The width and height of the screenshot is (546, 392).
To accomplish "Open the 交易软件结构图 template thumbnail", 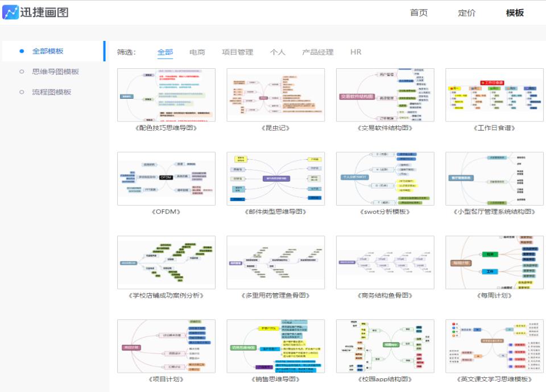I will pyautogui.click(x=385, y=95).
